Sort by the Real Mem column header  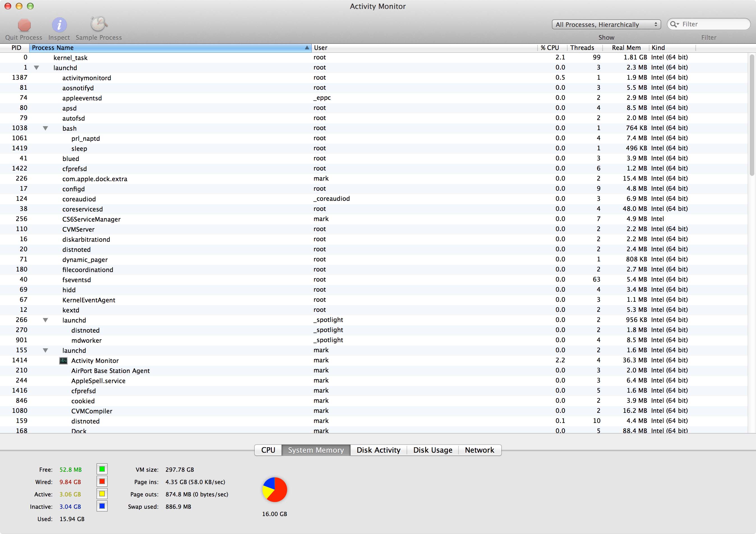pyautogui.click(x=626, y=48)
